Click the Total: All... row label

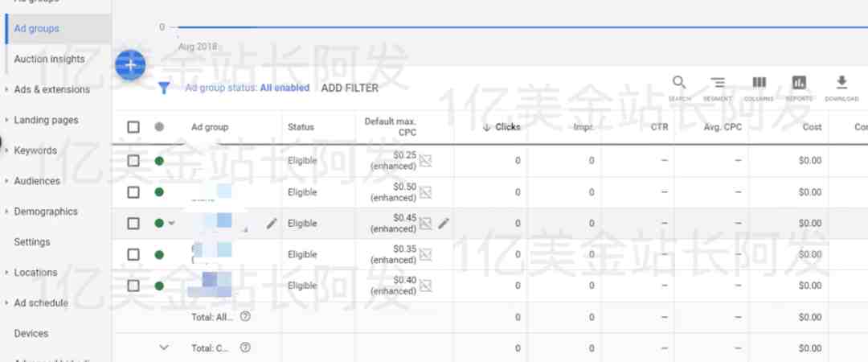pos(212,317)
